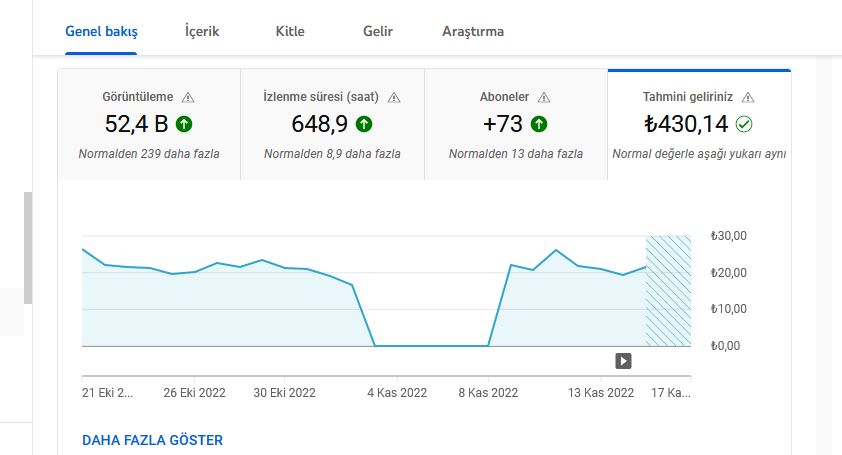842x455 pixels.
Task: Click green checkmark beside ₺430,14
Action: [744, 124]
